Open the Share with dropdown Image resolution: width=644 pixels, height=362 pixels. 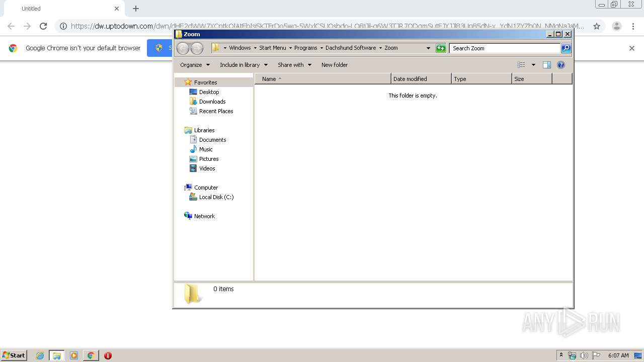pyautogui.click(x=294, y=65)
